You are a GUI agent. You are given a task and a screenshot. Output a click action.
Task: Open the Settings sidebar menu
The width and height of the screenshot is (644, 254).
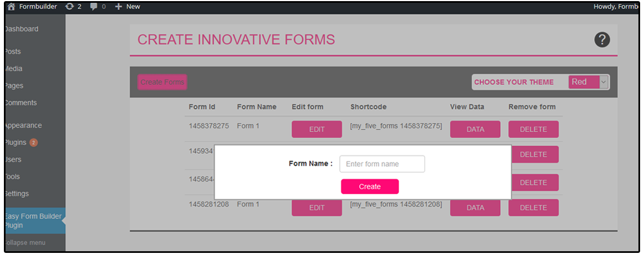tap(17, 194)
